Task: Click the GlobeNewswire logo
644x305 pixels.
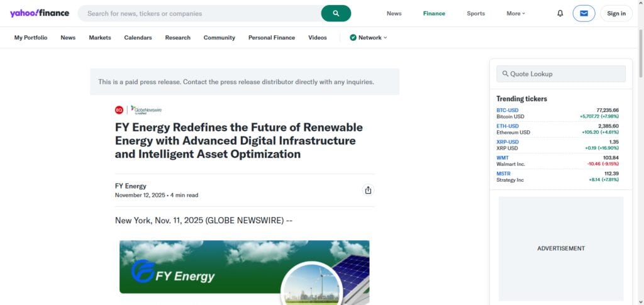Action: point(146,109)
